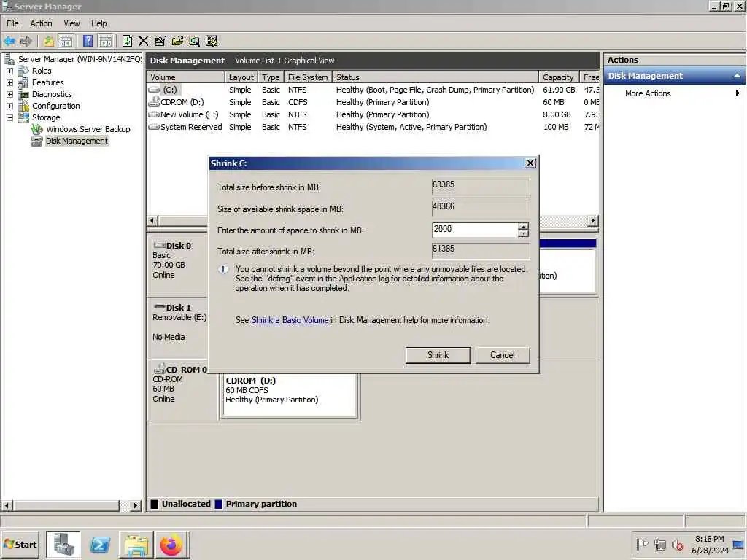Click the green Refresh toolbar icon
Screen dimensions: 747x560
click(x=127, y=41)
